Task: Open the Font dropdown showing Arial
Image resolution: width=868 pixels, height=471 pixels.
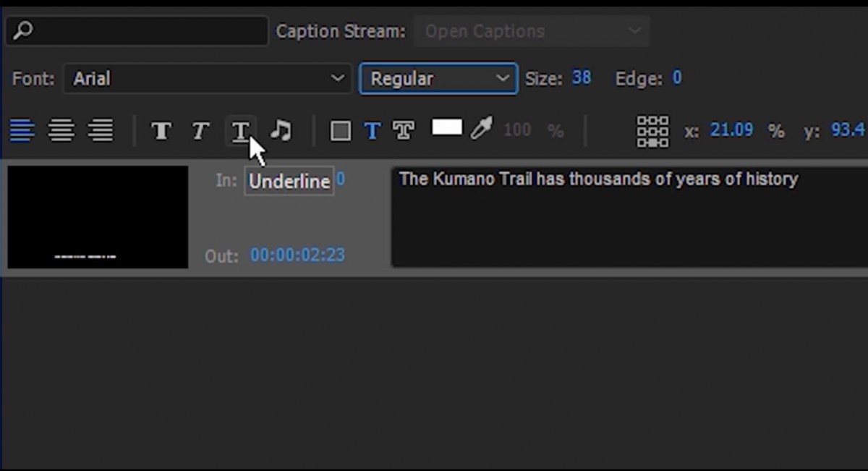Action: [208, 78]
